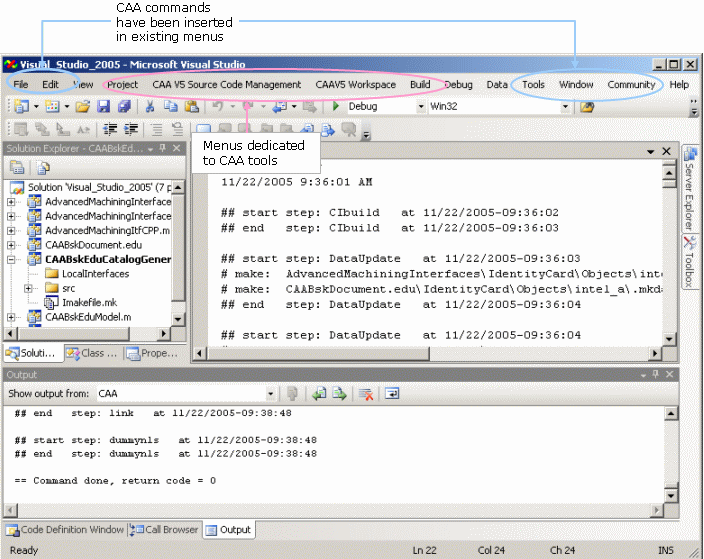Screen dimensions: 704x559
Task: Toggle auto-hide pin on Output panel
Action: [656, 374]
